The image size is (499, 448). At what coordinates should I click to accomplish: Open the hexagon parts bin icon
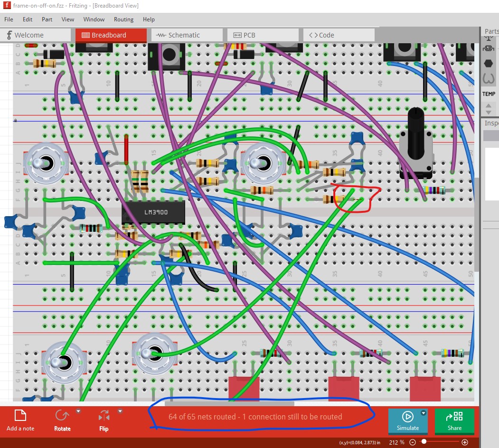coord(488,63)
